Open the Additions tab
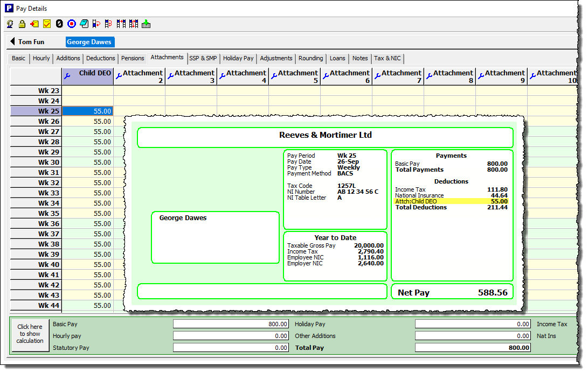Viewport: 588px width, 373px height. point(68,59)
